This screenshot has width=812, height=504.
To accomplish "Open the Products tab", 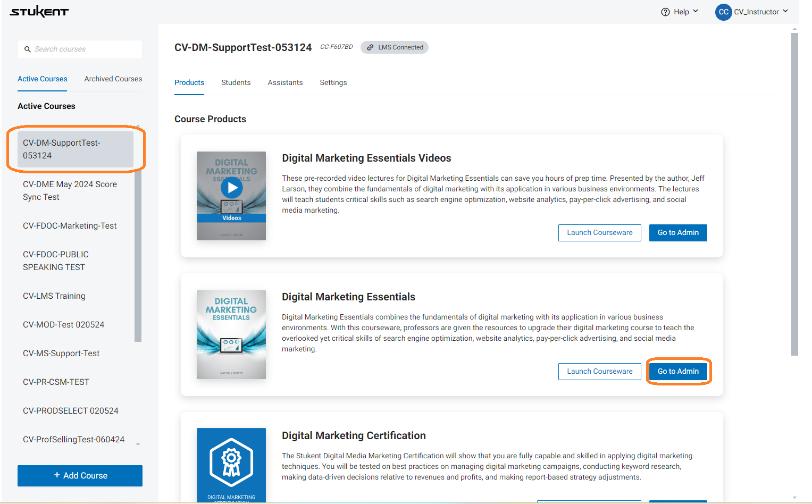I will point(189,82).
